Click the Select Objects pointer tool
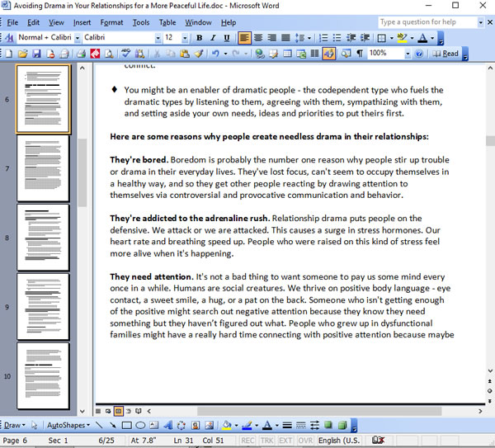Screen dimensions: 495x448 [x=34, y=425]
